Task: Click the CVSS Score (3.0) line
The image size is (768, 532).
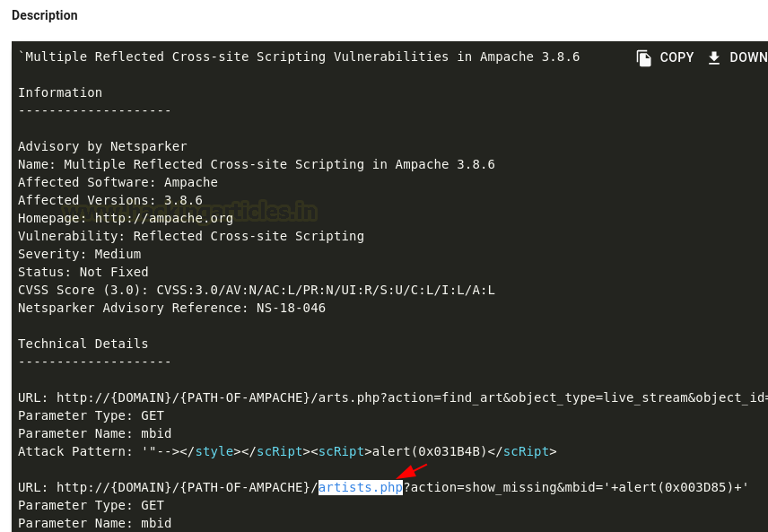Action: [x=257, y=290]
